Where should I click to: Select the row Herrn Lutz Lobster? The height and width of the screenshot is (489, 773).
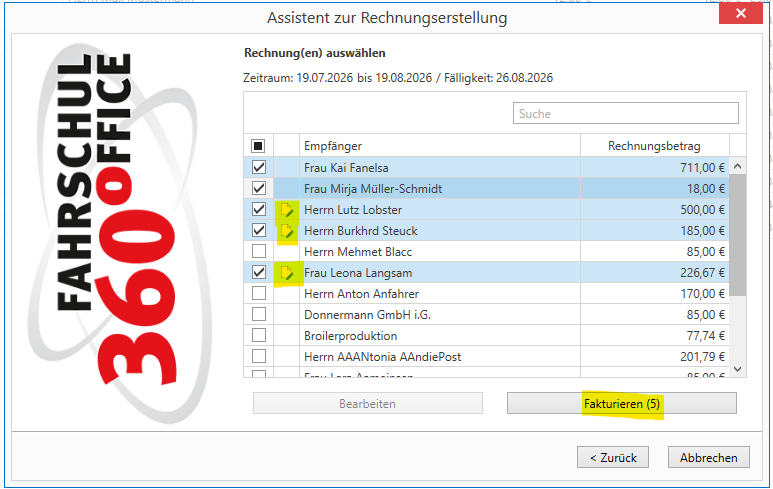pos(487,210)
